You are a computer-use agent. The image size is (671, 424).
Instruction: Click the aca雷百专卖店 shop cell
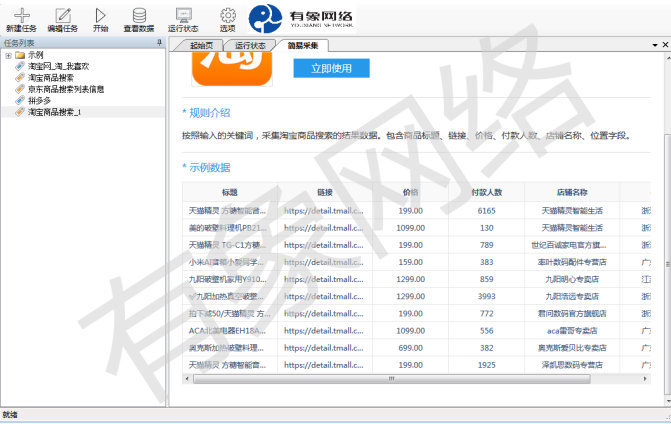572,331
